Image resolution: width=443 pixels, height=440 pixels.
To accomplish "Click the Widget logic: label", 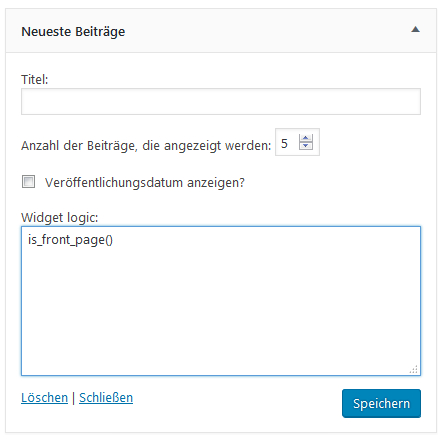I will 60,218.
